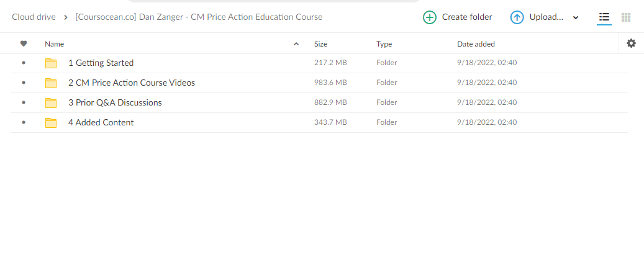Sort by Size column header
This screenshot has width=644, height=275.
pyautogui.click(x=321, y=44)
